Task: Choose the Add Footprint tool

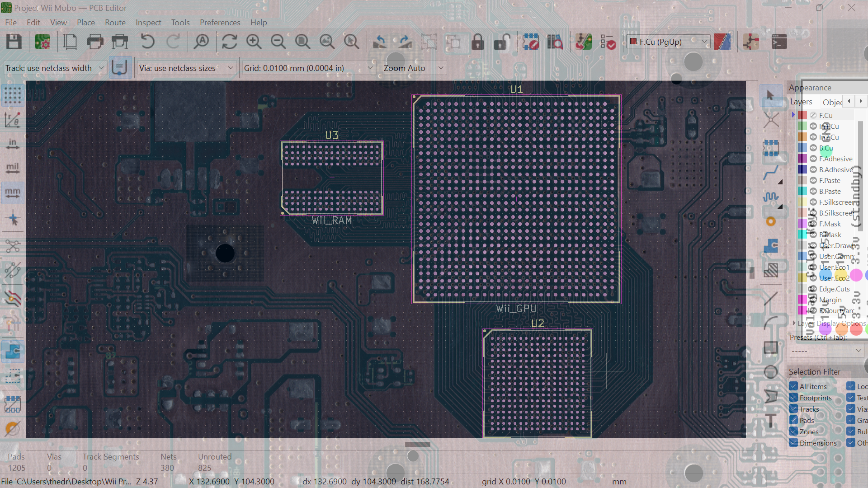Action: [x=771, y=148]
